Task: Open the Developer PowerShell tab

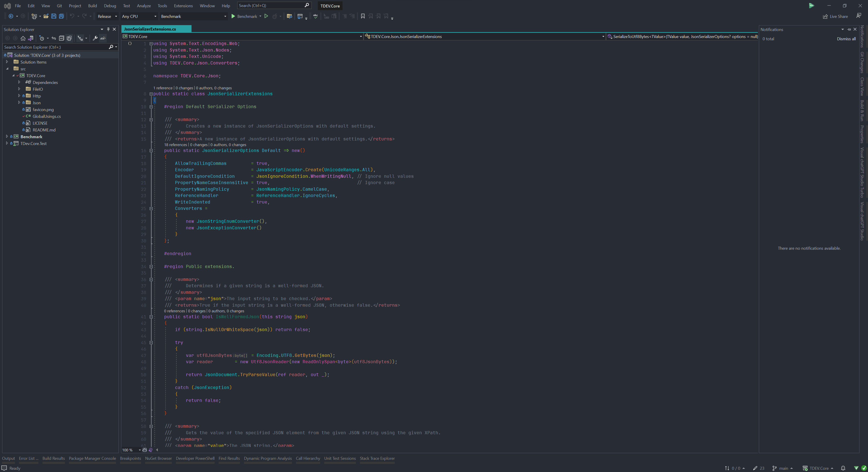Action: [x=195, y=458]
